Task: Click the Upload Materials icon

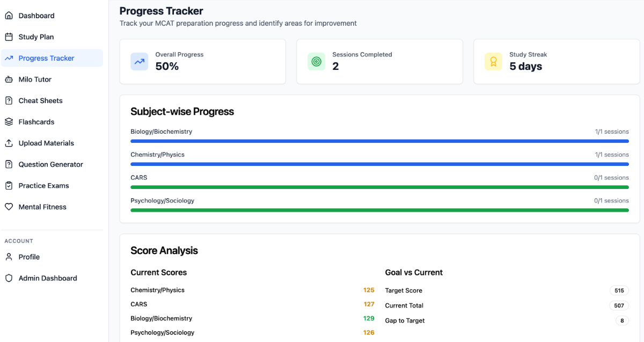Action: [9, 143]
